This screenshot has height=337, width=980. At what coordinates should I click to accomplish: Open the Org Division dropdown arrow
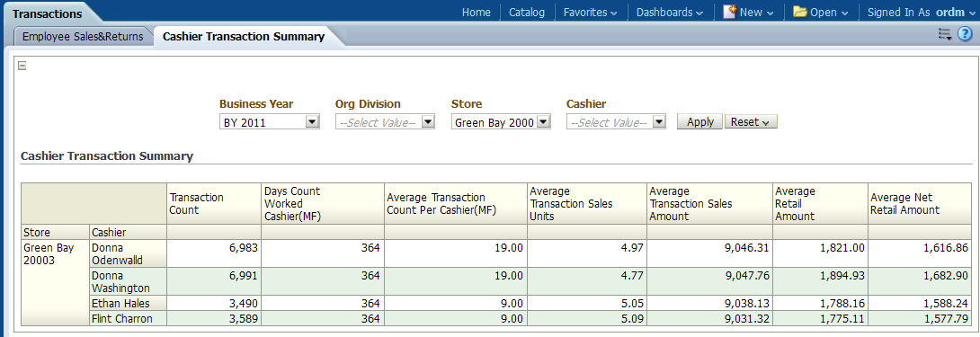pyautogui.click(x=427, y=122)
